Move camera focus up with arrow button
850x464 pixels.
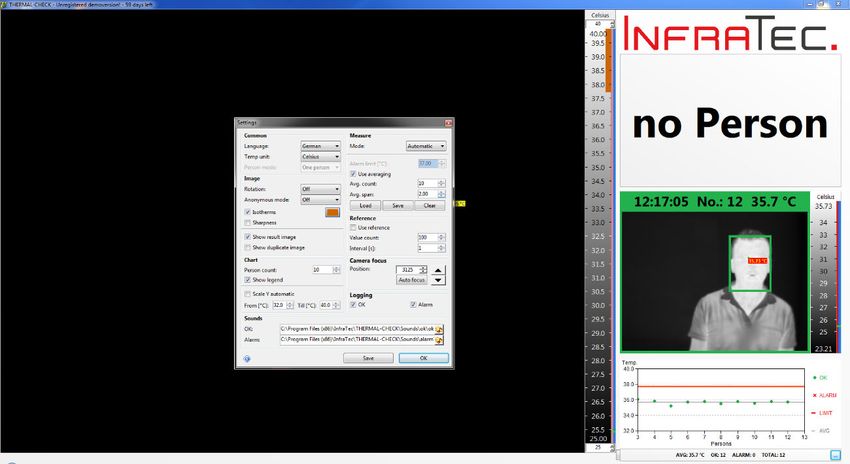pos(438,270)
